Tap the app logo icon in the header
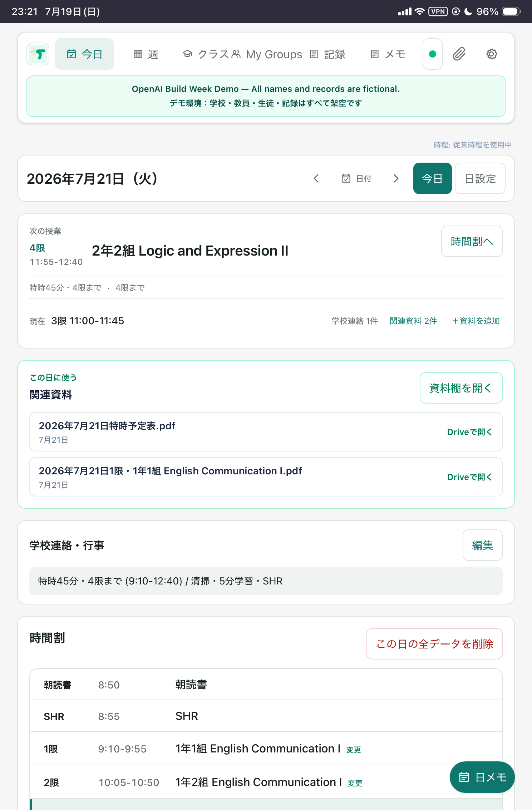Screen dimensions: 532x810 click(x=38, y=54)
